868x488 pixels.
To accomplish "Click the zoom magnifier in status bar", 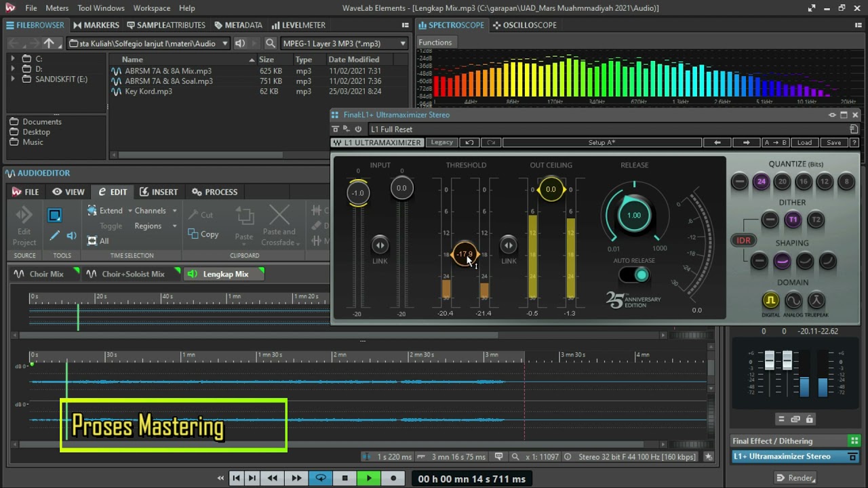I will (x=515, y=457).
